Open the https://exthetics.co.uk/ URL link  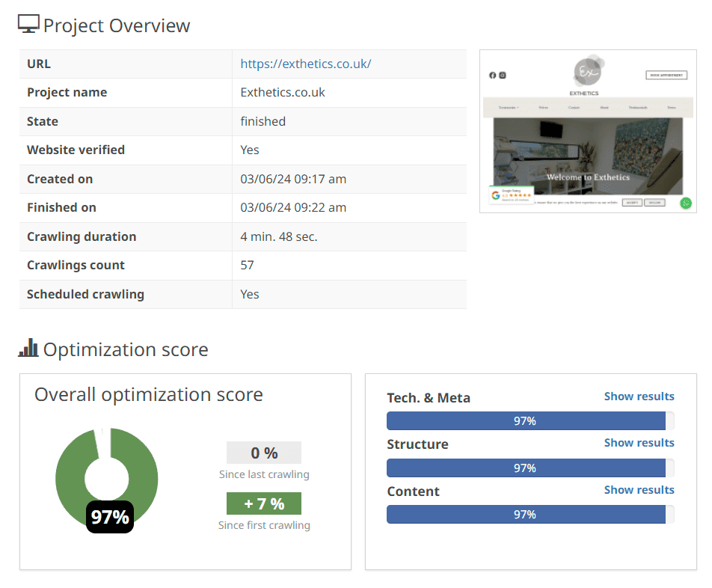point(305,64)
